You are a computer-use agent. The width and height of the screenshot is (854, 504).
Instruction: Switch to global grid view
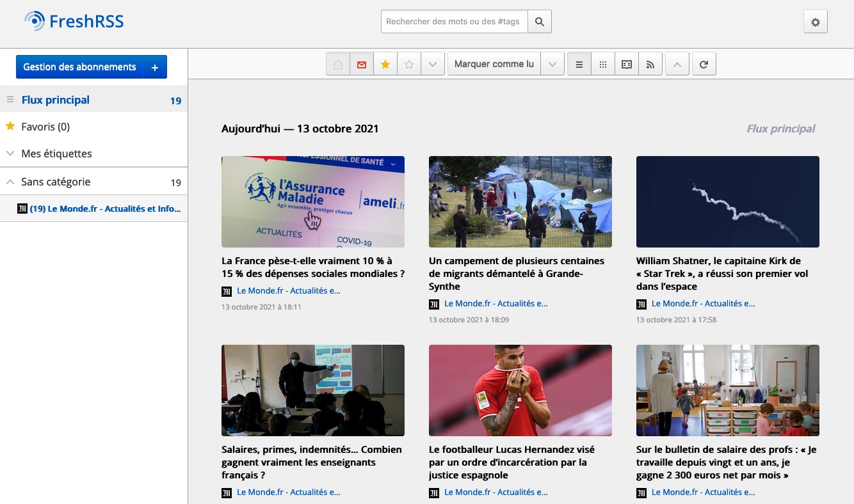tap(603, 65)
